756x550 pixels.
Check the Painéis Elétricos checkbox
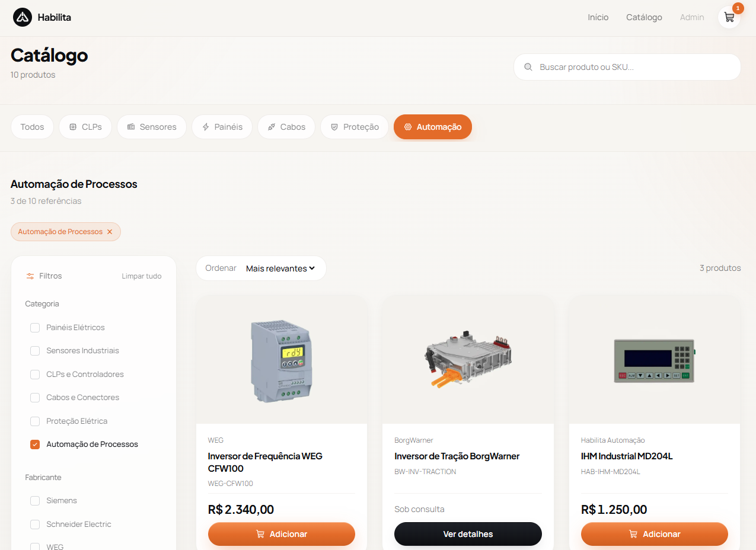pyautogui.click(x=35, y=328)
